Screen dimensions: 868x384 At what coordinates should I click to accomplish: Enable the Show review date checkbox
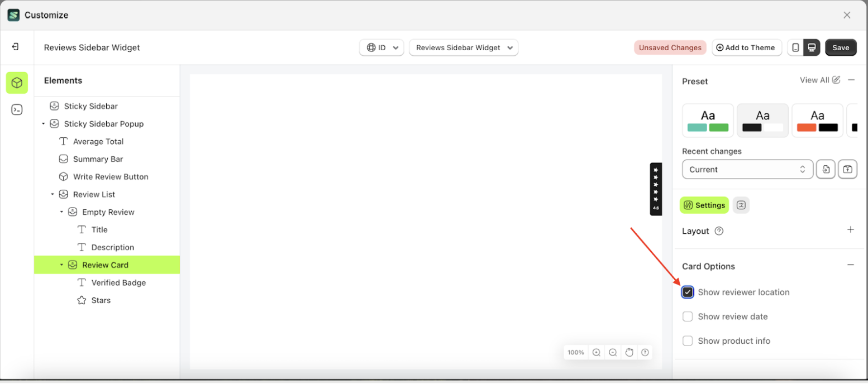688,316
